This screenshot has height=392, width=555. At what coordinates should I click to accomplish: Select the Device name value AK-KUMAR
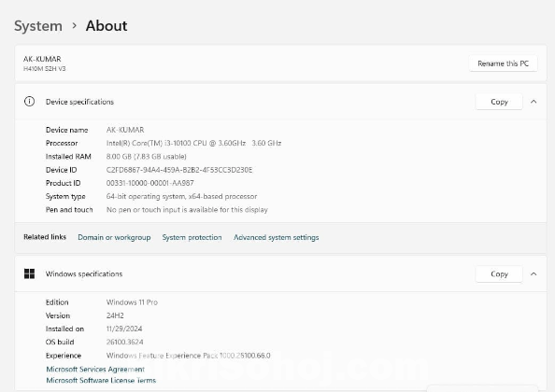[125, 130]
